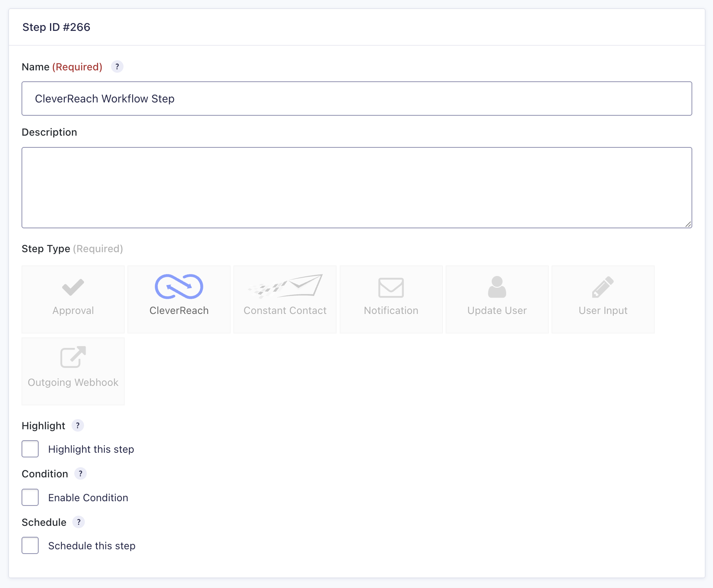Click the Schedule this step label
The width and height of the screenshot is (713, 588).
92,546
